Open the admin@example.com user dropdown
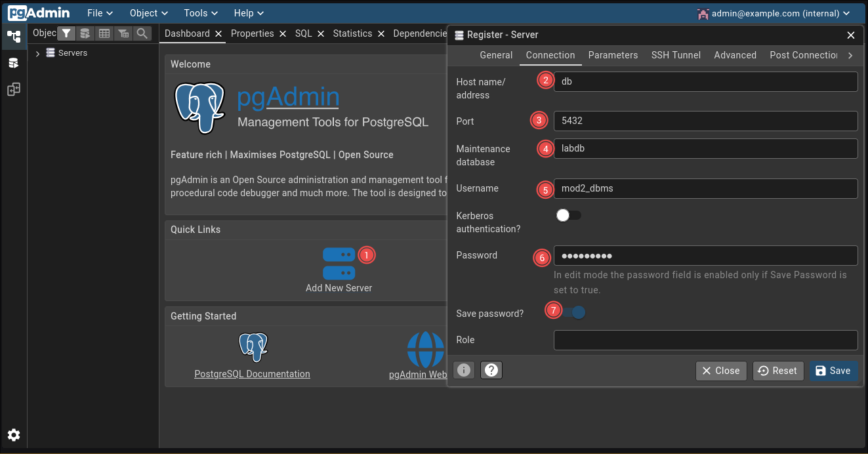868x454 pixels. pyautogui.click(x=774, y=13)
